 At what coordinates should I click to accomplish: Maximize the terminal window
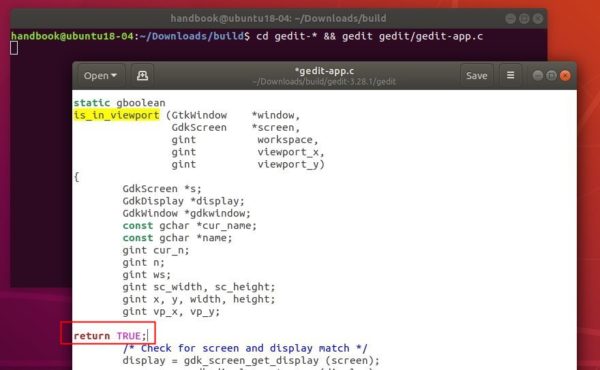click(x=524, y=18)
